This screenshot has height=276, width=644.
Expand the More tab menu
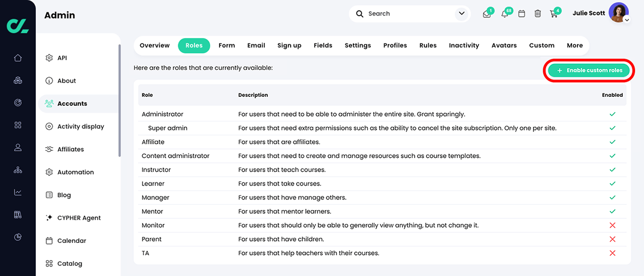pyautogui.click(x=575, y=45)
